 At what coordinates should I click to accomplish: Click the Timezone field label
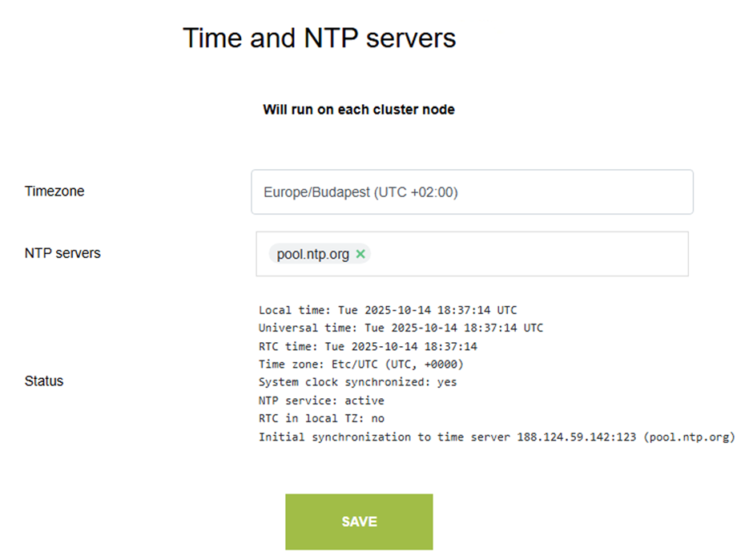click(54, 191)
